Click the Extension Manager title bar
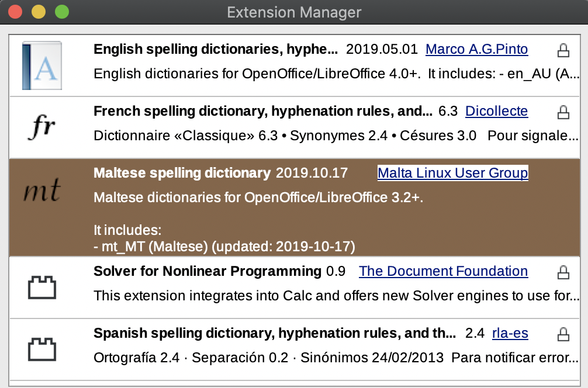Image resolution: width=588 pixels, height=388 pixels. [x=294, y=12]
